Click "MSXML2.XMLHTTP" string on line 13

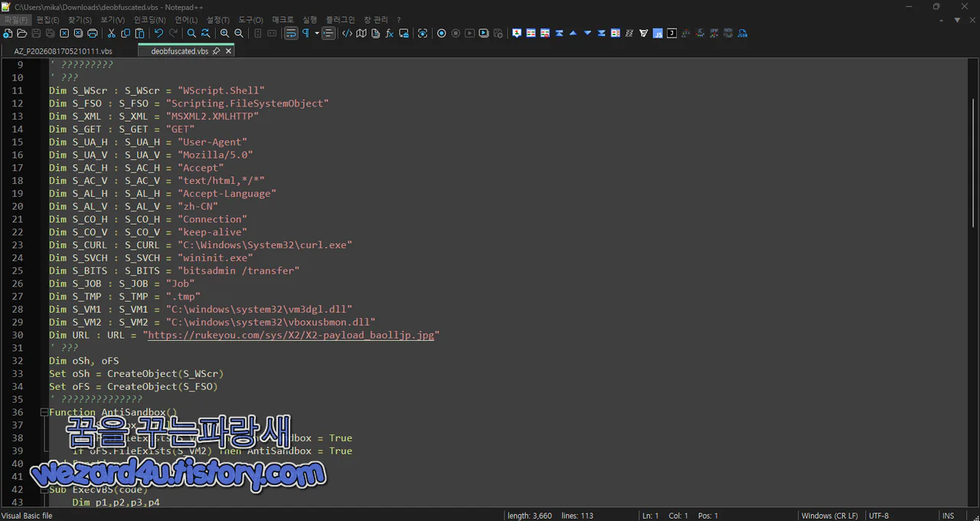[212, 116]
